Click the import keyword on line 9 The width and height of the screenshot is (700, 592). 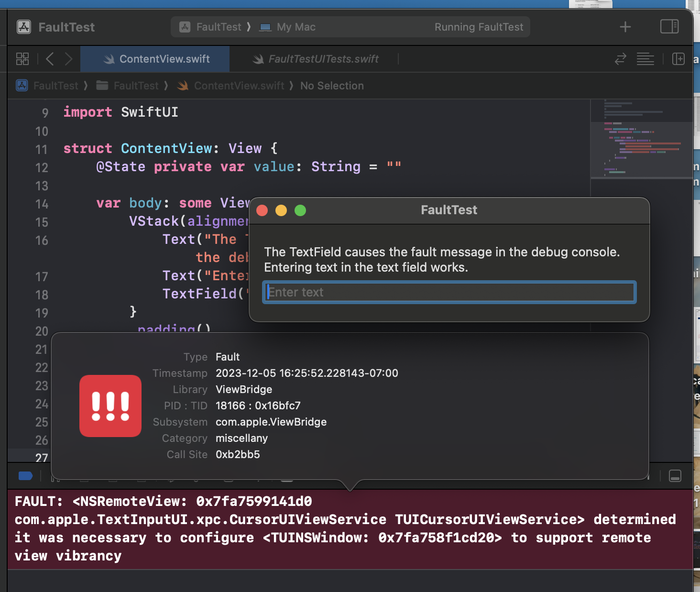(x=87, y=112)
